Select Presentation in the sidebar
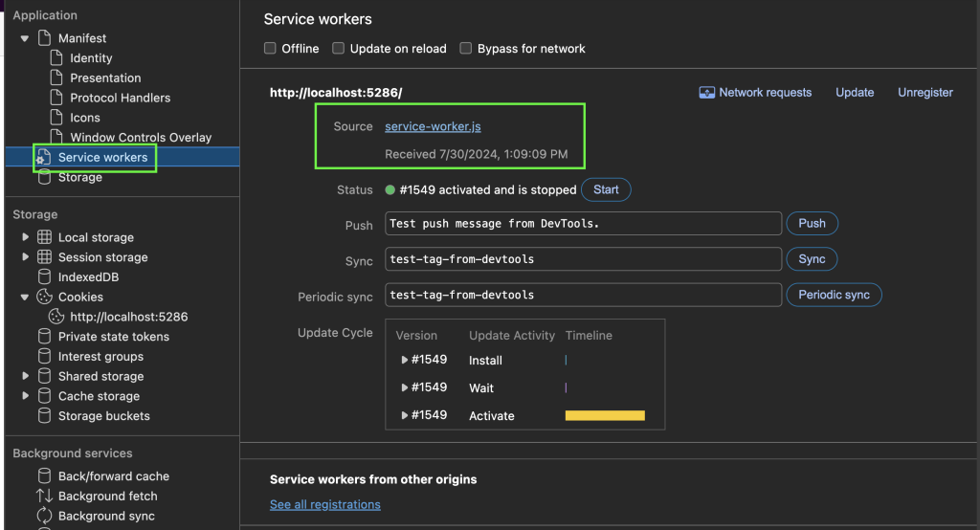The height and width of the screenshot is (530, 980). click(x=105, y=78)
